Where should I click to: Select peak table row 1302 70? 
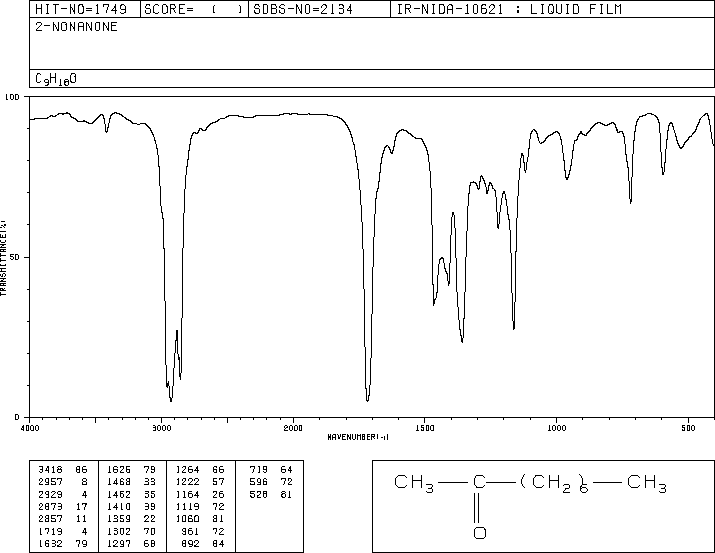coord(131,532)
